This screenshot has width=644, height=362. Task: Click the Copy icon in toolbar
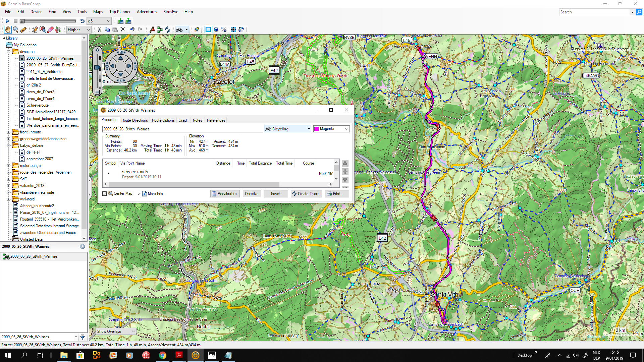(x=107, y=29)
